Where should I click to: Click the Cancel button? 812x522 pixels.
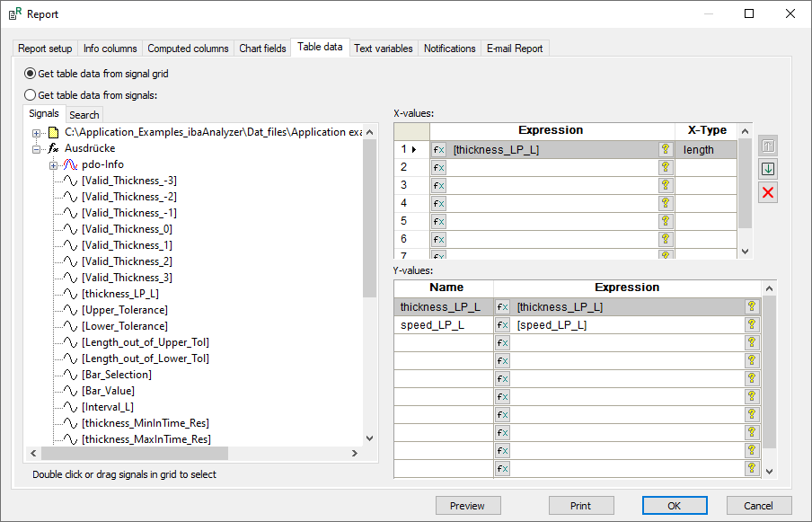759,506
